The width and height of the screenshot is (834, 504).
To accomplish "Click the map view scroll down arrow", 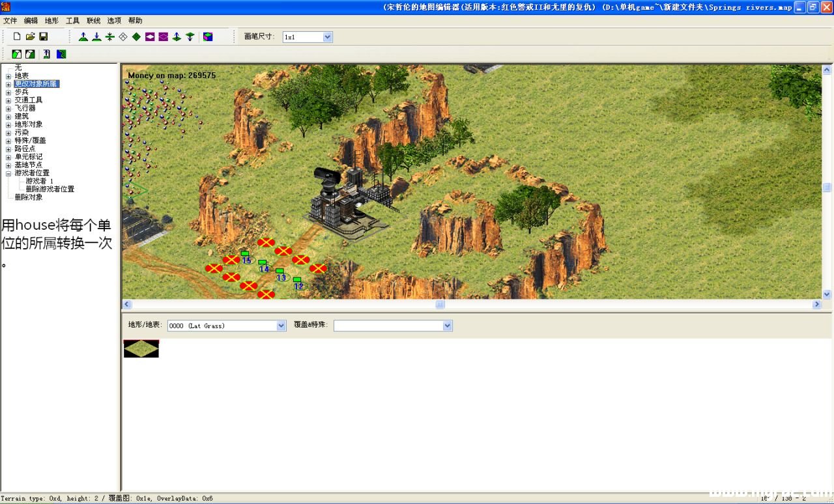I will click(827, 294).
